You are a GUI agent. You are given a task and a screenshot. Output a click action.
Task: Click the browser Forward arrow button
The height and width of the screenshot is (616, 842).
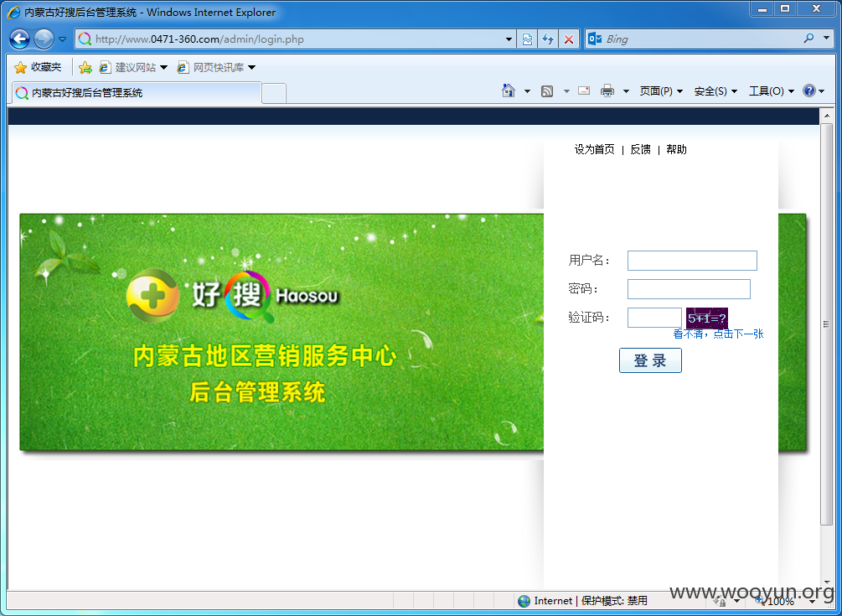(44, 39)
